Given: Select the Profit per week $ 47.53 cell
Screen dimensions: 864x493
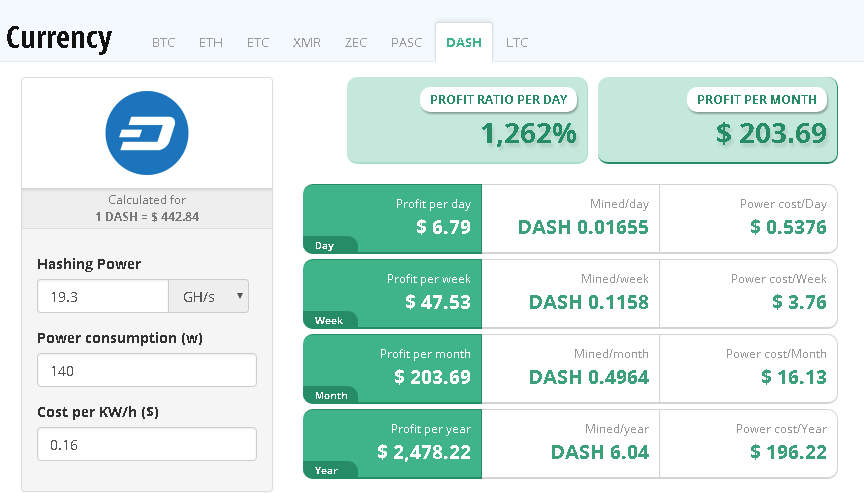Looking at the screenshot, I should click(x=392, y=294).
